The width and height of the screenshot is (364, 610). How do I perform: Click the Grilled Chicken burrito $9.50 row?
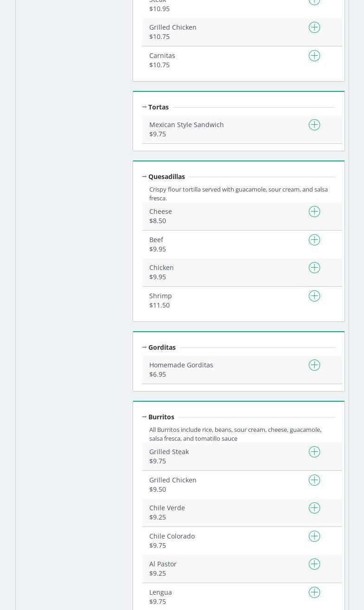tap(223, 485)
